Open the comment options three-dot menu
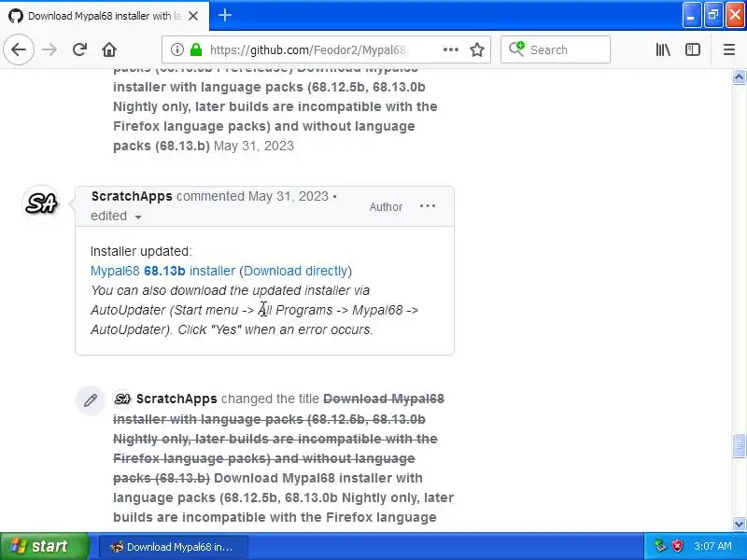The width and height of the screenshot is (747, 560). [428, 206]
